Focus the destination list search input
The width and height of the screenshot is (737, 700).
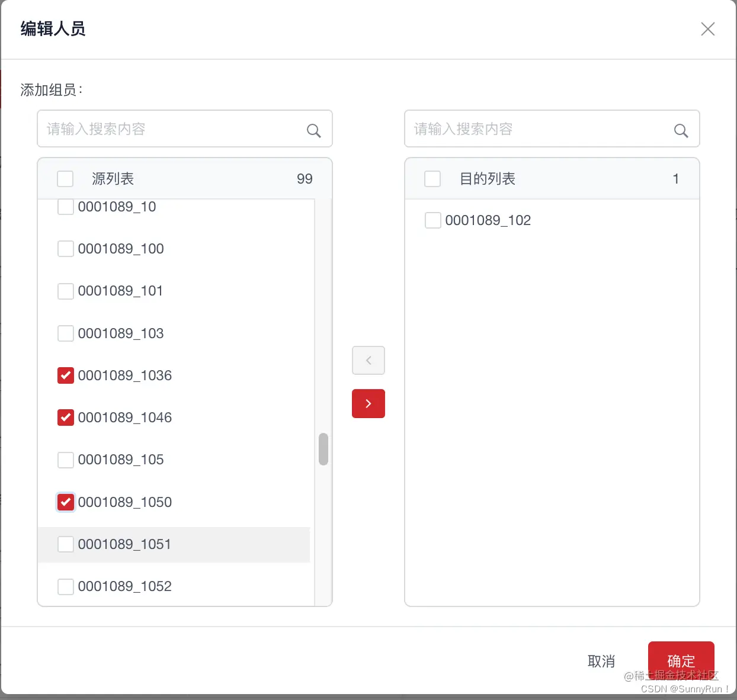click(x=552, y=129)
